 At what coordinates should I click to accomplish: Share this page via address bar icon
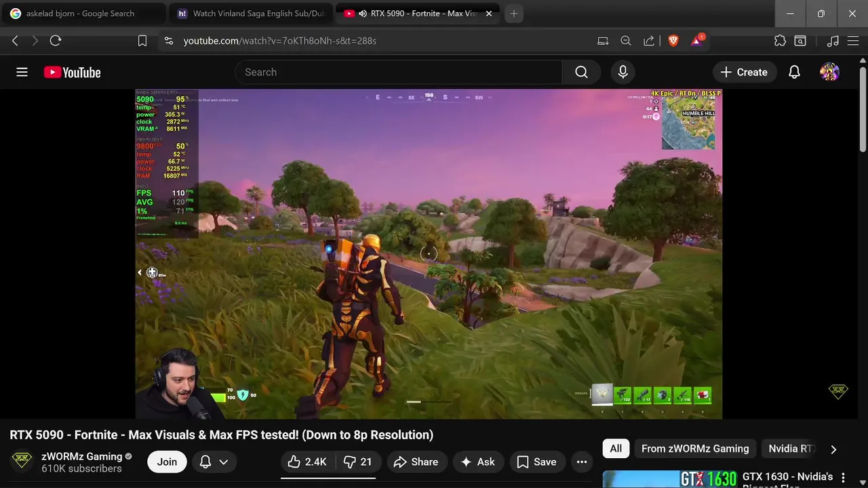pyautogui.click(x=649, y=41)
